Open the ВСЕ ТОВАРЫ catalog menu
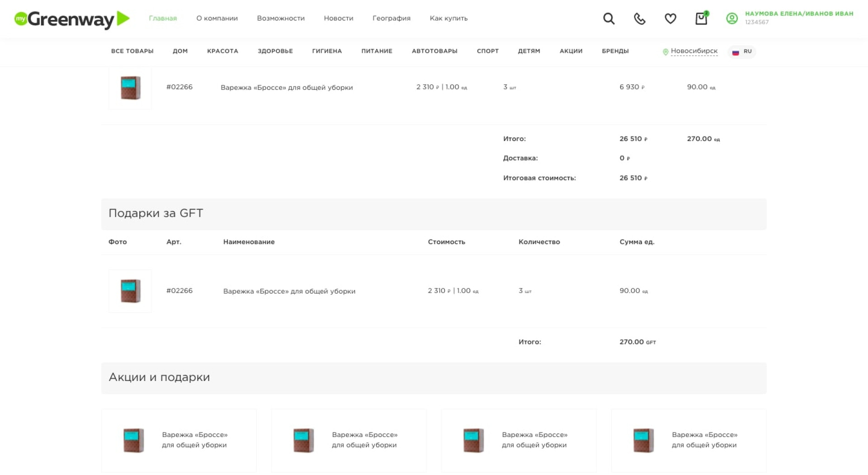This screenshot has width=868, height=475. 132,51
